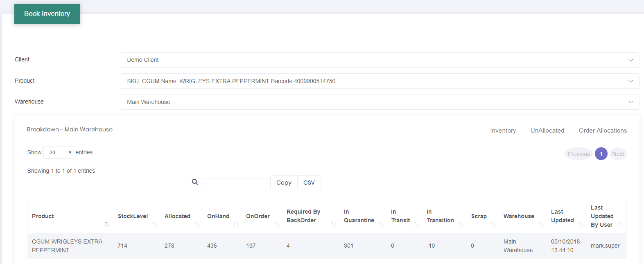Click the Scrap column header

point(479,216)
